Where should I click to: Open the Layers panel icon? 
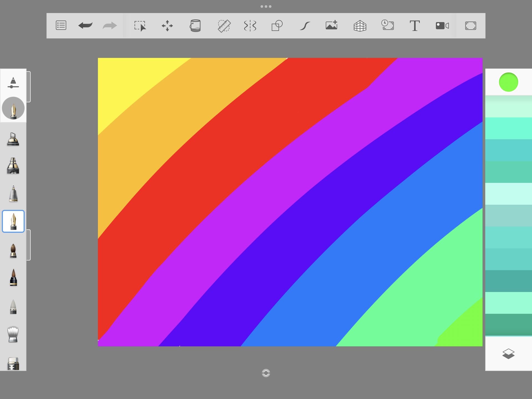pyautogui.click(x=508, y=354)
